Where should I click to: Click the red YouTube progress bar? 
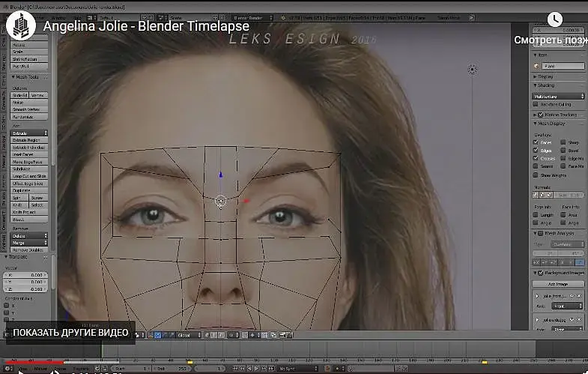click(34, 362)
